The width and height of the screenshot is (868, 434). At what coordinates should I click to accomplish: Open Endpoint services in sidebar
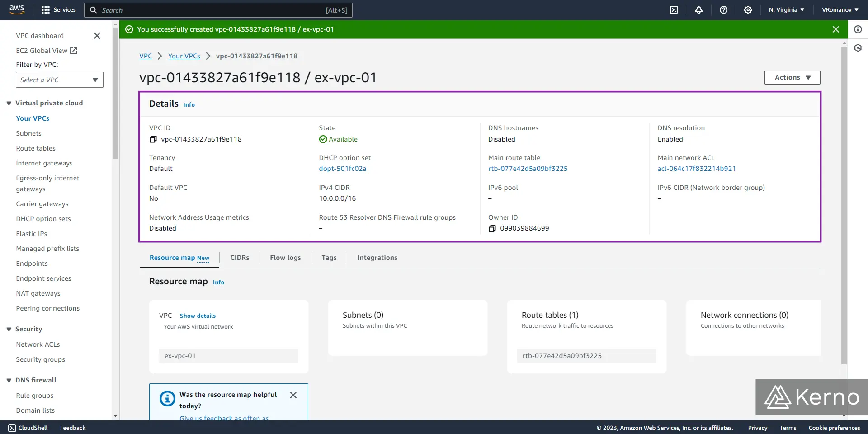pos(43,278)
